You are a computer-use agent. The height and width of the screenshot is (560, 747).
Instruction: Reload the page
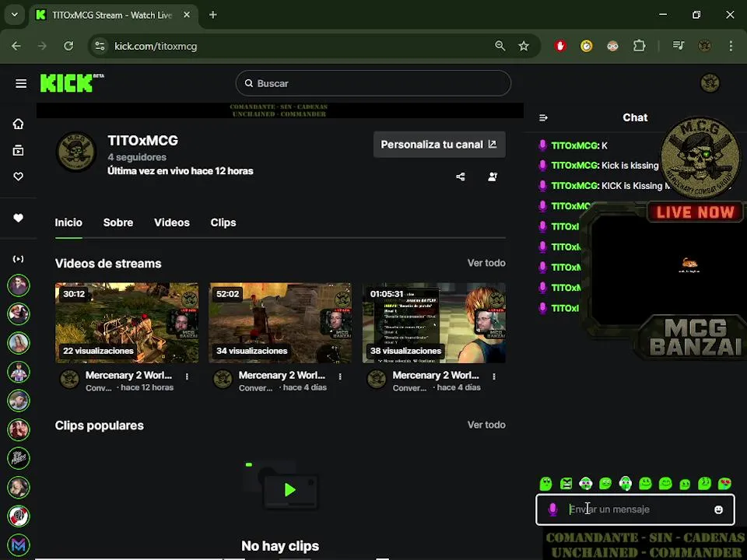pos(68,46)
